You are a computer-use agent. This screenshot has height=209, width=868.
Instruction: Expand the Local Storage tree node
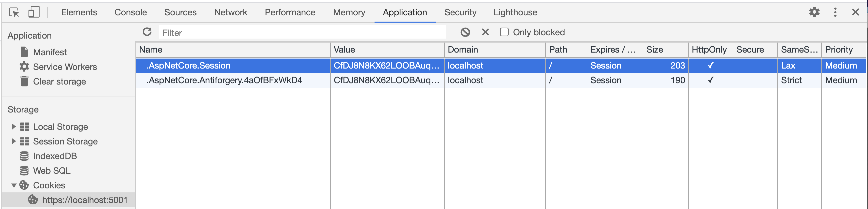pos(13,127)
